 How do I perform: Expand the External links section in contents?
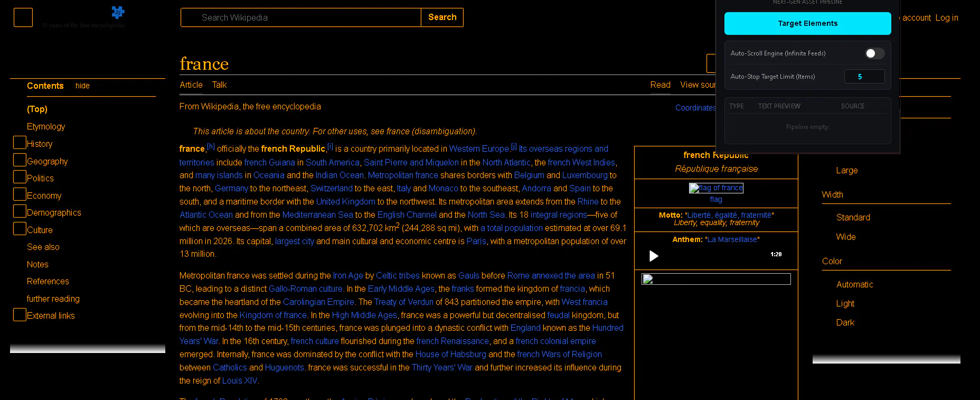[x=20, y=315]
